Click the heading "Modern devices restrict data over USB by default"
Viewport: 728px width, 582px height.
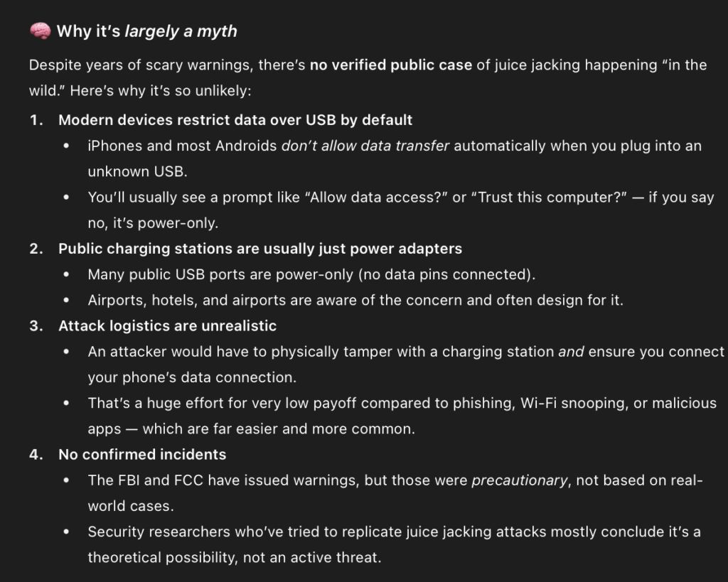[235, 120]
